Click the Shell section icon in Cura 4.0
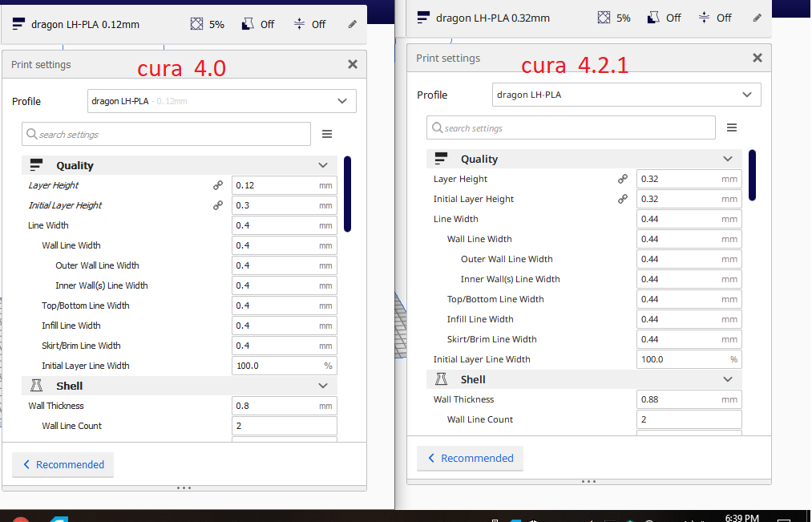812x522 pixels. click(36, 386)
